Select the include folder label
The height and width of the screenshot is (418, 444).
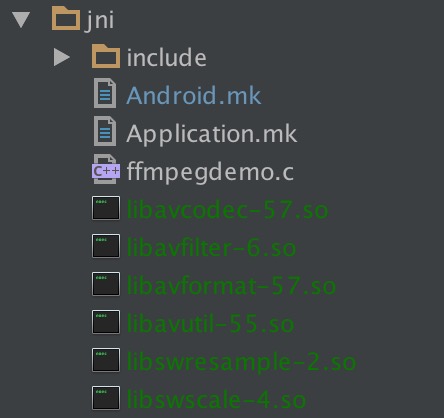tap(167, 57)
